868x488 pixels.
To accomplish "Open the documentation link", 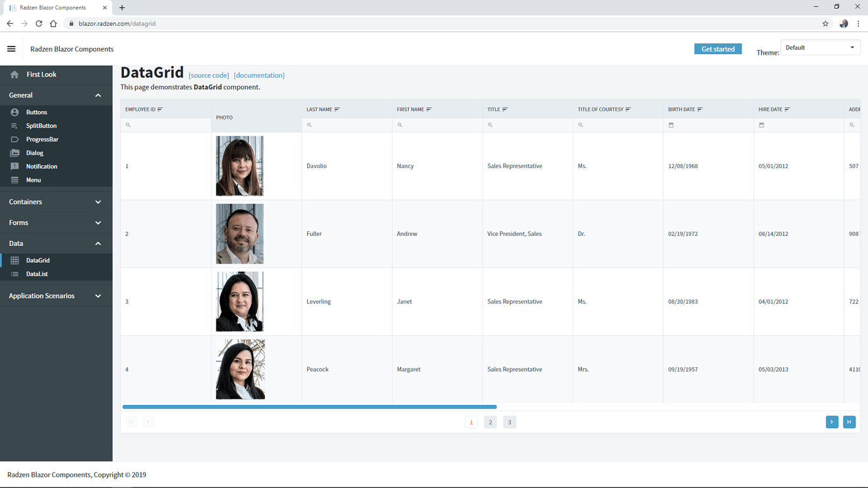I will [259, 75].
